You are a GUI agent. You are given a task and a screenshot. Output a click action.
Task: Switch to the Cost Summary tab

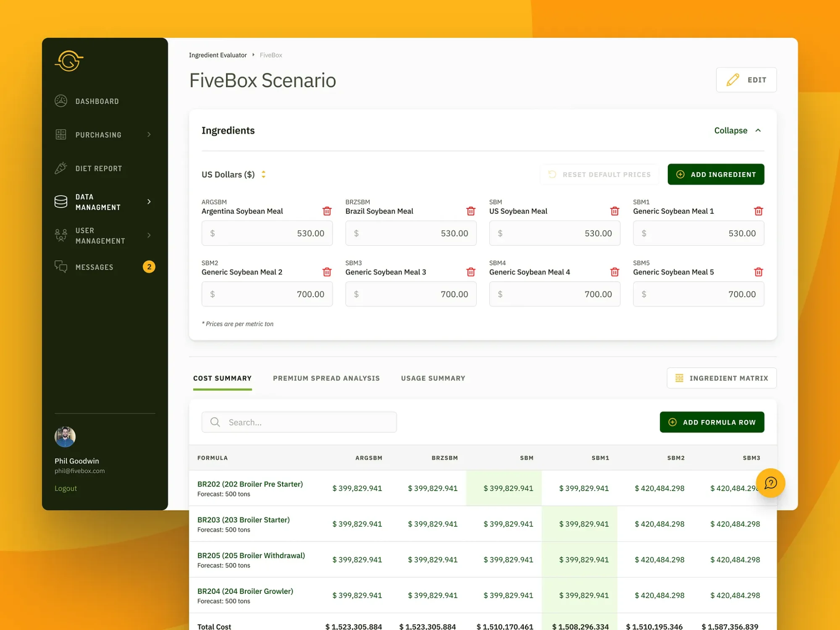pyautogui.click(x=223, y=378)
